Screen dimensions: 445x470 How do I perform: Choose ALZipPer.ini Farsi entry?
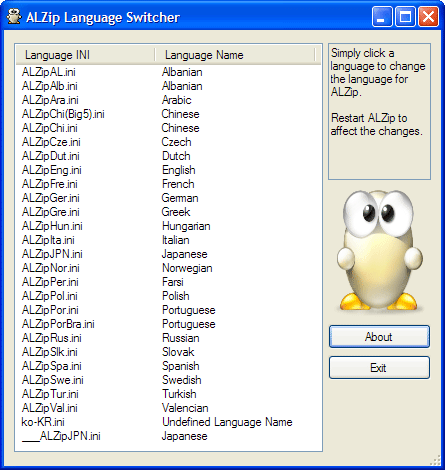169,282
